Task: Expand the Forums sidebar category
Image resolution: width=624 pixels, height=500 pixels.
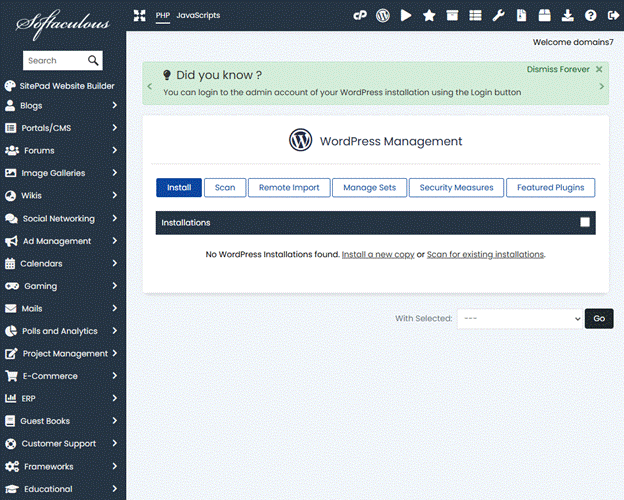Action: pos(62,150)
